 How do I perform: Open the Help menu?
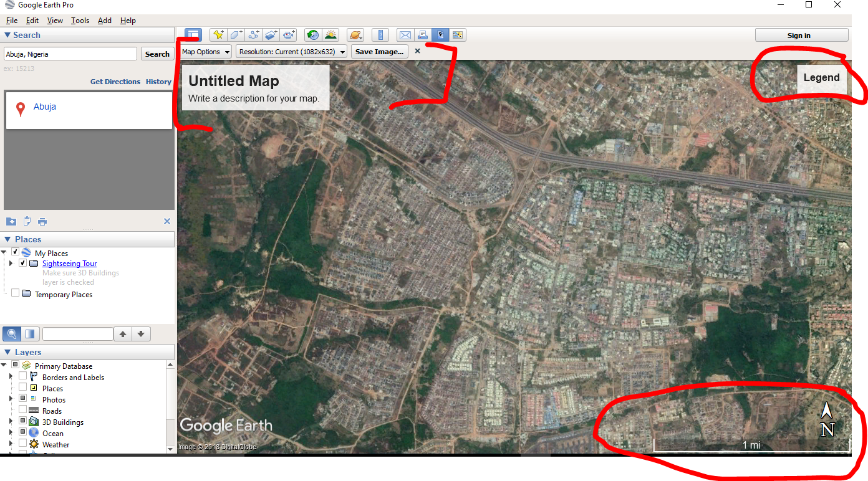[x=128, y=21]
